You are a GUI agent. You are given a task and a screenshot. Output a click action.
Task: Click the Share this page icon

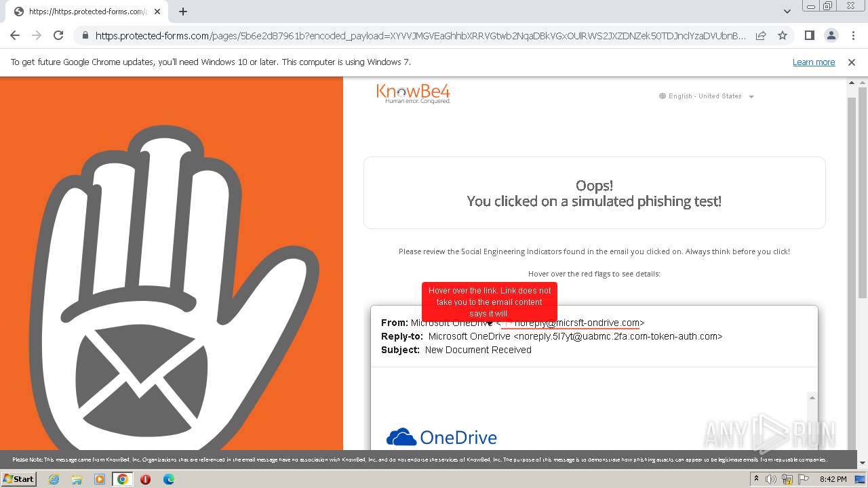coord(761,35)
